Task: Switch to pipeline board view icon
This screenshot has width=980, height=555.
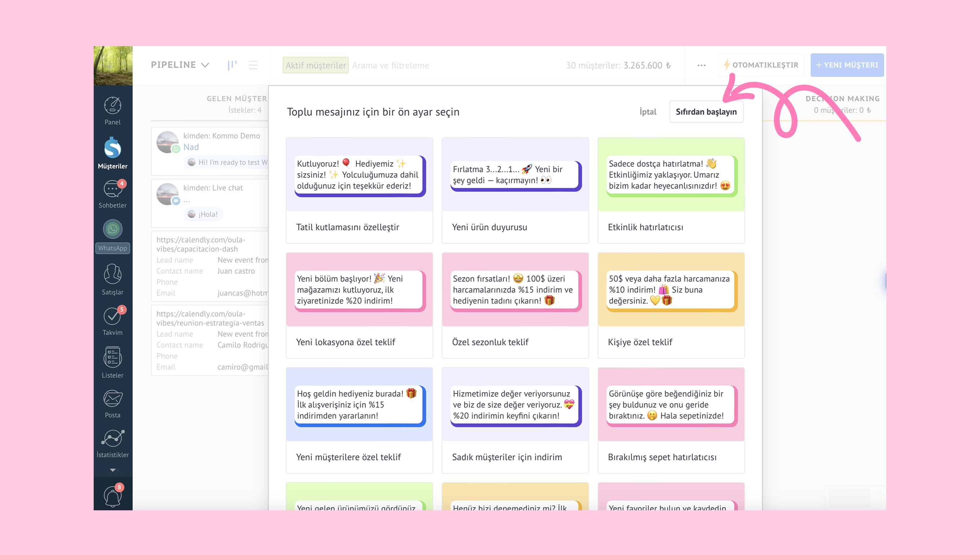Action: pyautogui.click(x=232, y=65)
